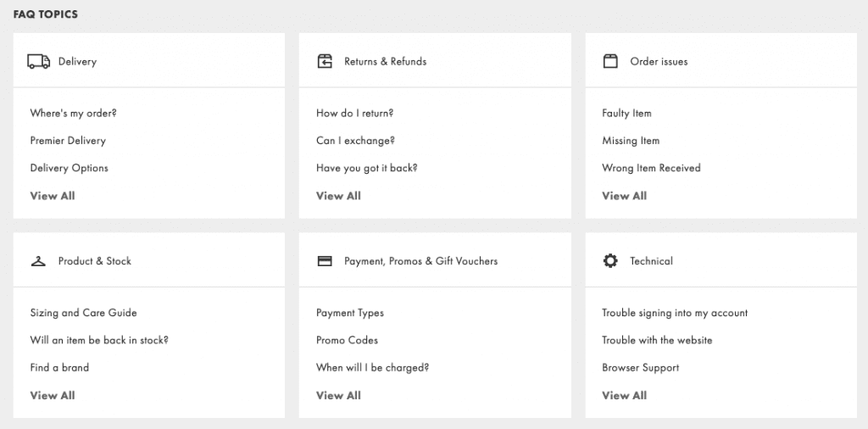The width and height of the screenshot is (868, 429).
Task: Click the Returns & Refunds box icon
Action: click(325, 61)
